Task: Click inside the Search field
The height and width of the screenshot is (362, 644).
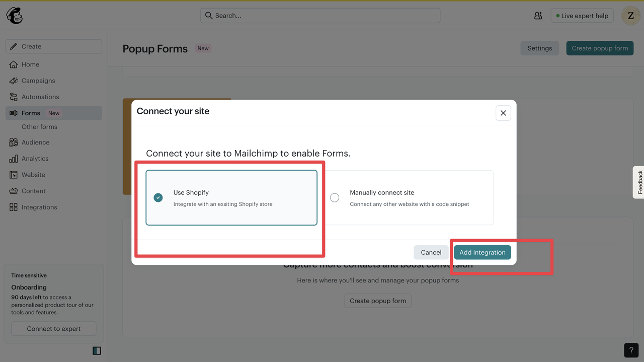Action: click(x=320, y=16)
